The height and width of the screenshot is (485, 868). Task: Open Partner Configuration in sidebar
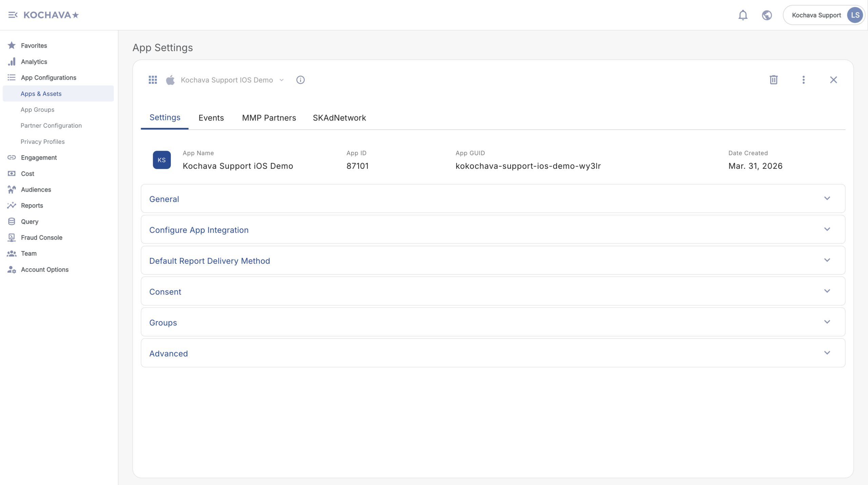(x=51, y=126)
